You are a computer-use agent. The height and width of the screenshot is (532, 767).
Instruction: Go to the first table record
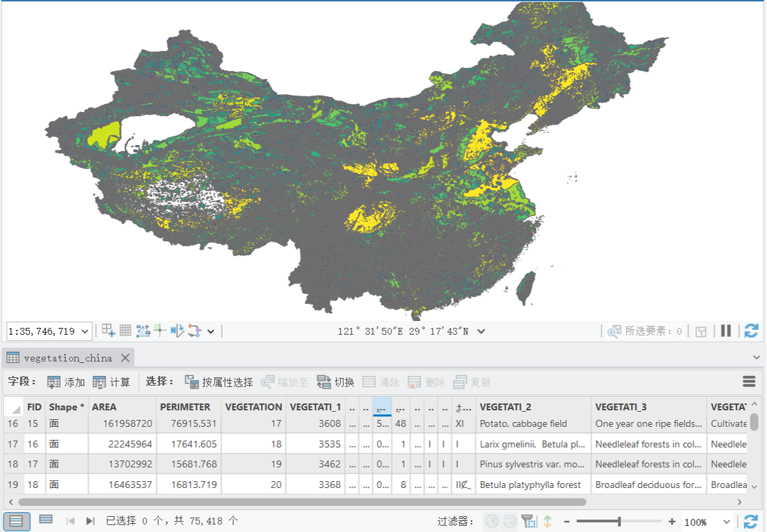[x=70, y=521]
